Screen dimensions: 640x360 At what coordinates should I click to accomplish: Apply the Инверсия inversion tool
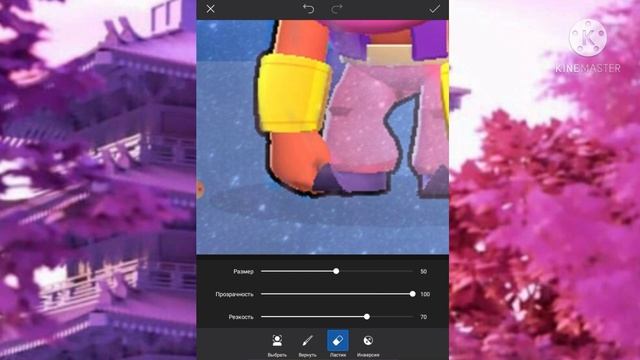[x=368, y=345]
